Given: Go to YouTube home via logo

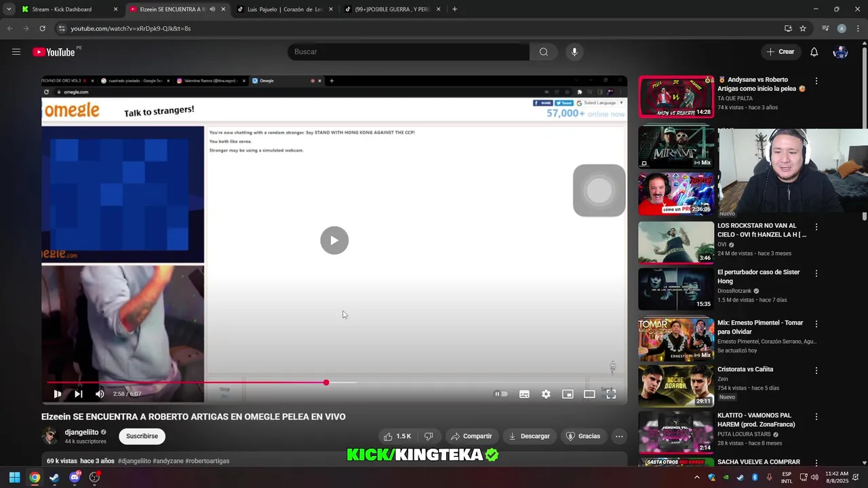Looking at the screenshot, I should tap(54, 52).
